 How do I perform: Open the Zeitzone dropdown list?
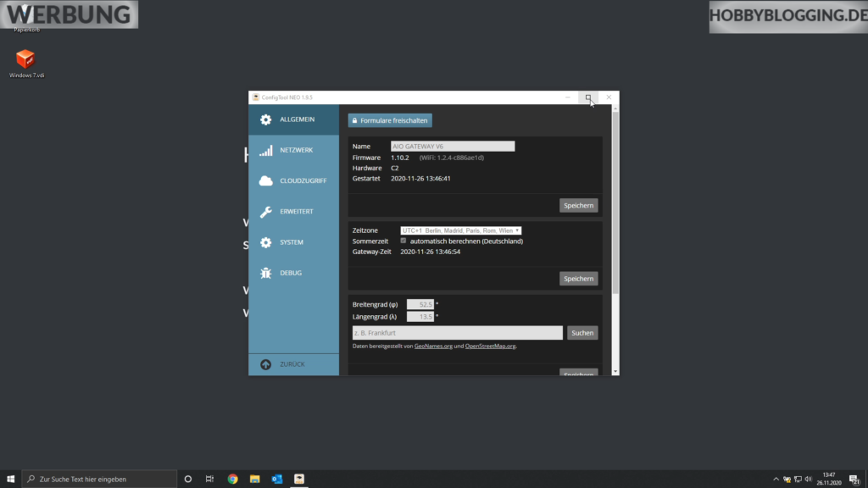(x=461, y=230)
